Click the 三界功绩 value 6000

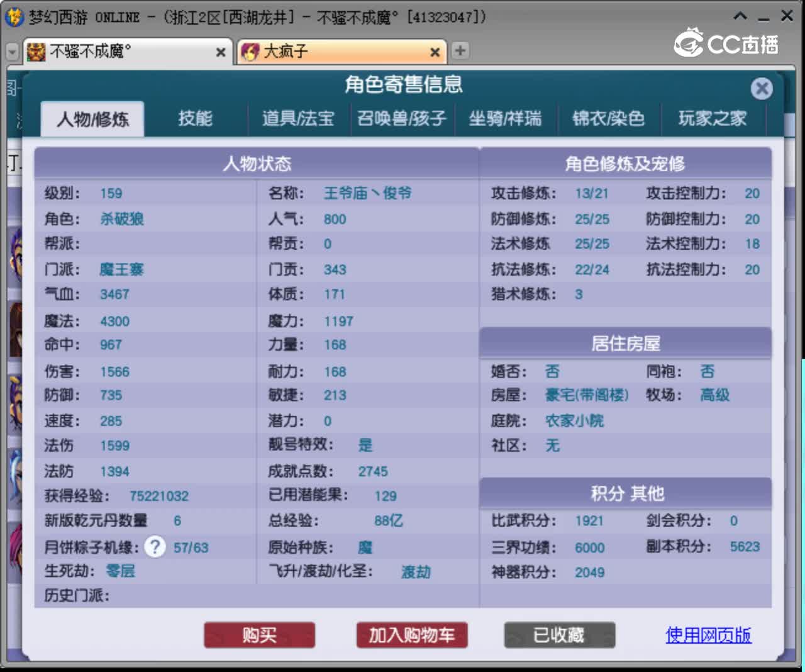590,547
